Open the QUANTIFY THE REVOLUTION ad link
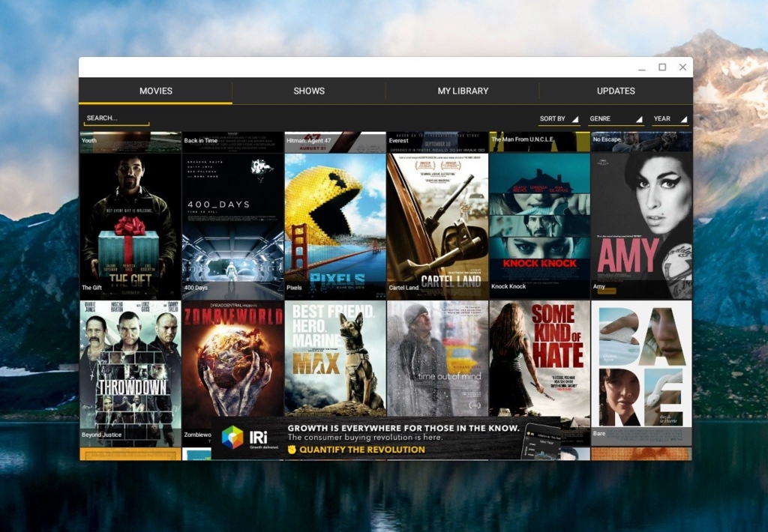Screen dimensions: 768x532 tap(360, 450)
